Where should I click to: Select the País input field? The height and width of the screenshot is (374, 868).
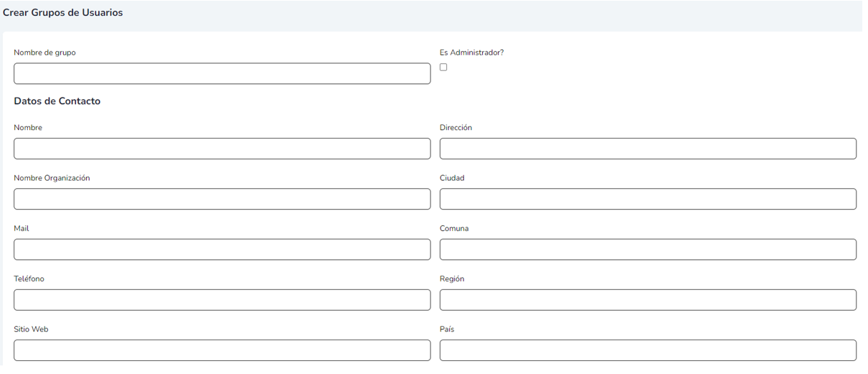648,350
